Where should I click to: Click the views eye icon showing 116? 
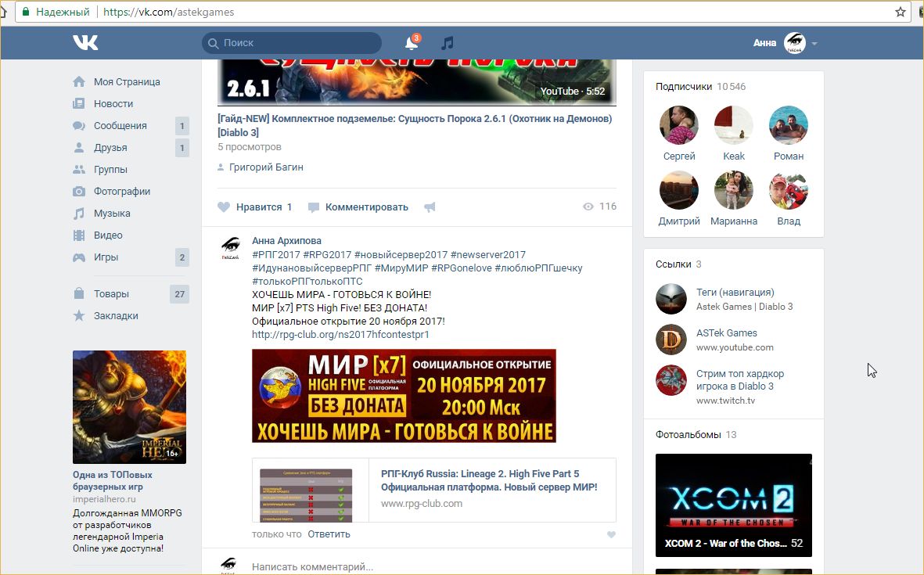[588, 207]
